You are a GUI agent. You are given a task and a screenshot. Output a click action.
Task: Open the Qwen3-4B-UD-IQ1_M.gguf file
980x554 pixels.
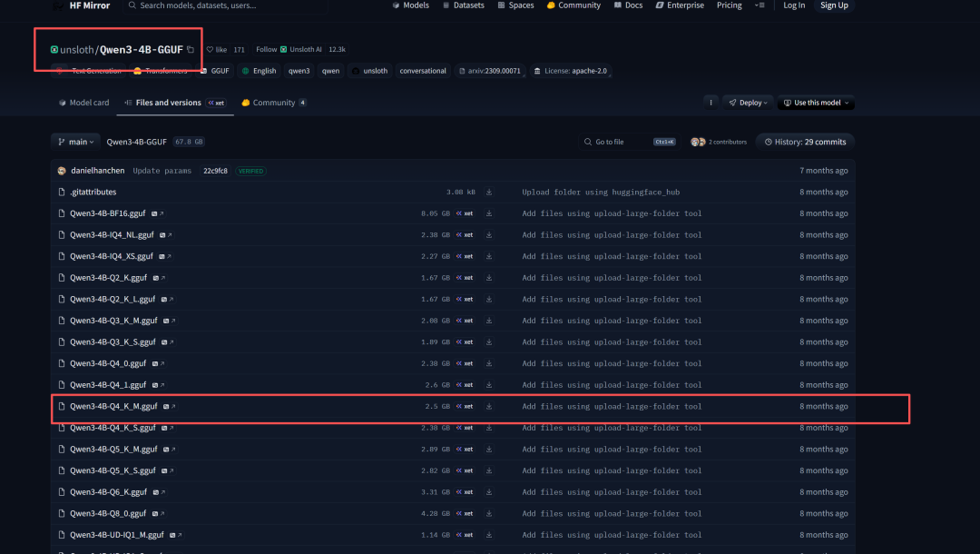(117, 535)
